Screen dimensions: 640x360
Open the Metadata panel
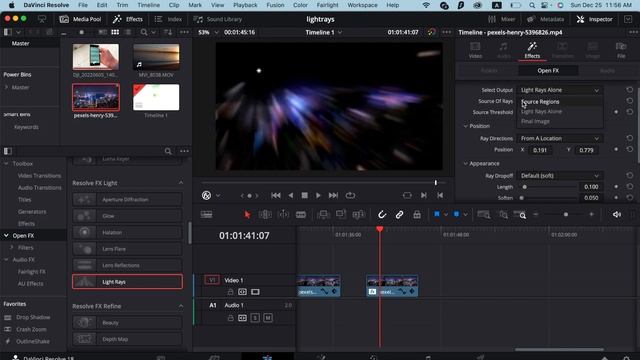[x=546, y=19]
